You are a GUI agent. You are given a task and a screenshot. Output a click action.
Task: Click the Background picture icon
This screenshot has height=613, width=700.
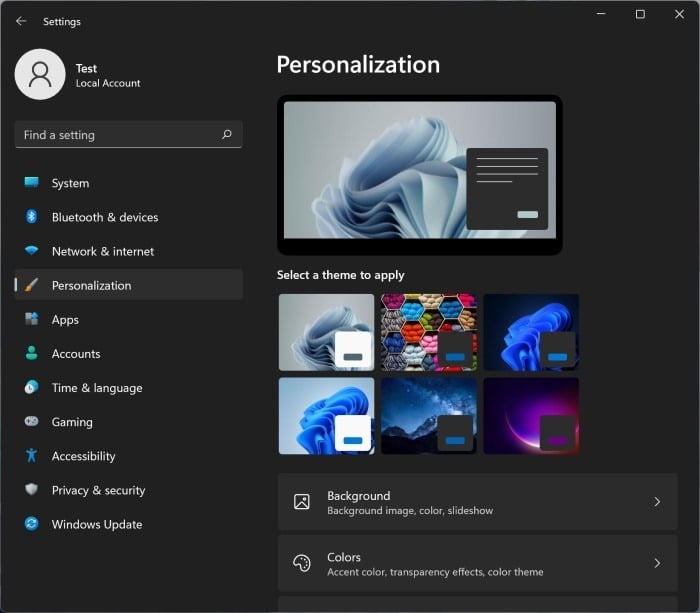point(302,502)
